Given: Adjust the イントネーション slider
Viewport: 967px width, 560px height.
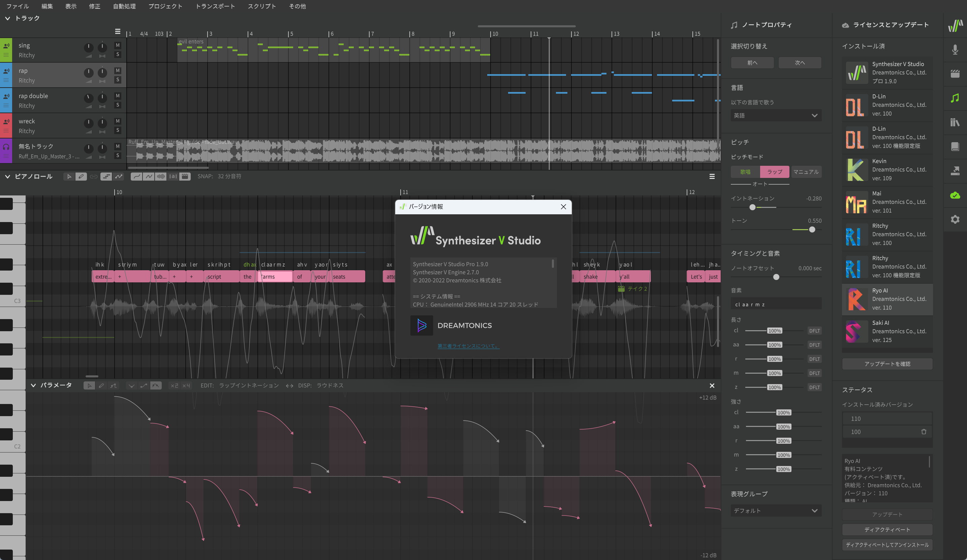Looking at the screenshot, I should [752, 207].
